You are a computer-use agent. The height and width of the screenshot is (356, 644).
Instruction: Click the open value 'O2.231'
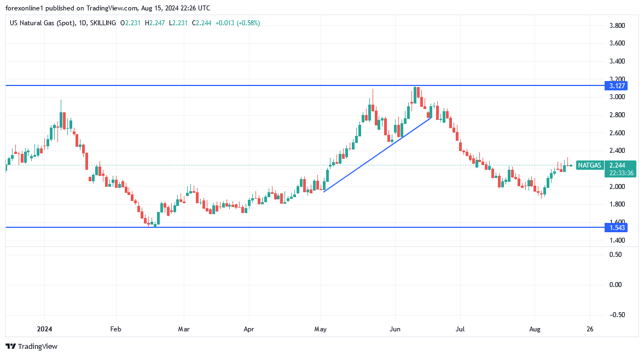coord(130,23)
